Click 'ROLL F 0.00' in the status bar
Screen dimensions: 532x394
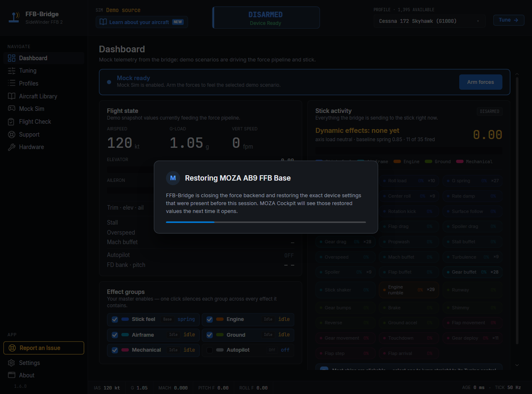(254, 388)
